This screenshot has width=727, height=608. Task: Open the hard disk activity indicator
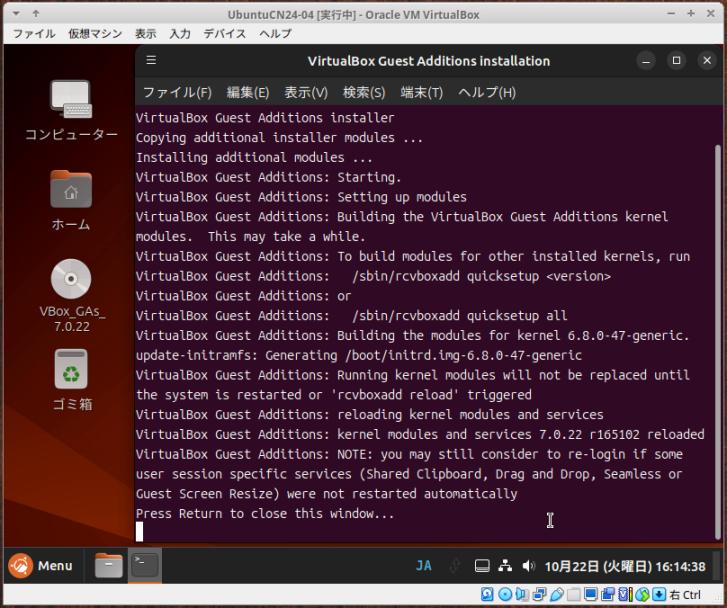click(487, 594)
